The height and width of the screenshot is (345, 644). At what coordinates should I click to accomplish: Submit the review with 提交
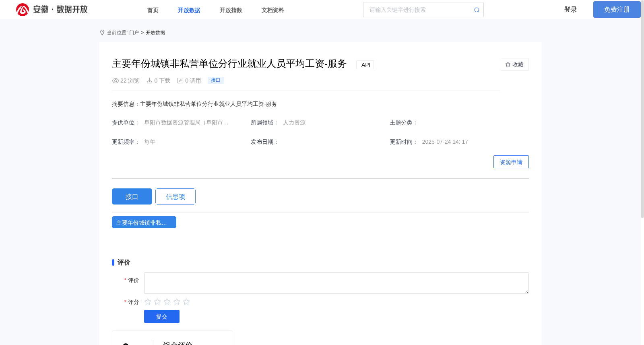click(x=162, y=316)
